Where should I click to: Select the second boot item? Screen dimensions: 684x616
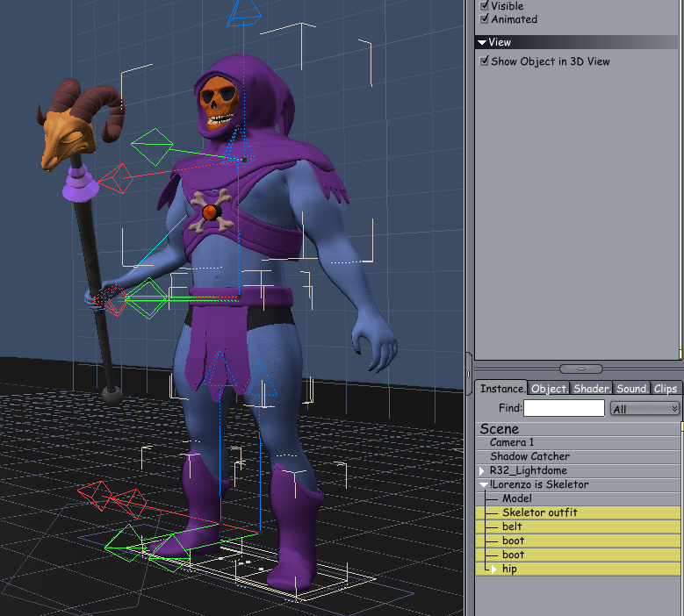coord(578,555)
